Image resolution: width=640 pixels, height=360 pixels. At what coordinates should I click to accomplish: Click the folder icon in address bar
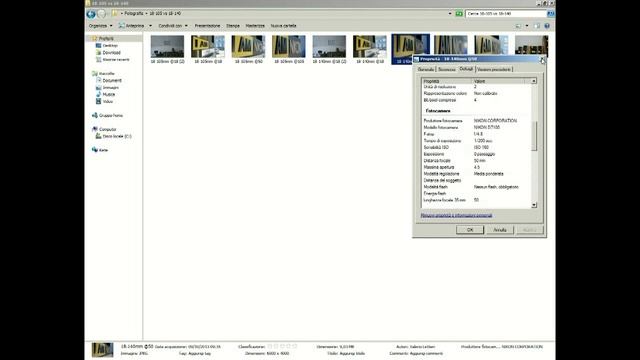coord(115,13)
